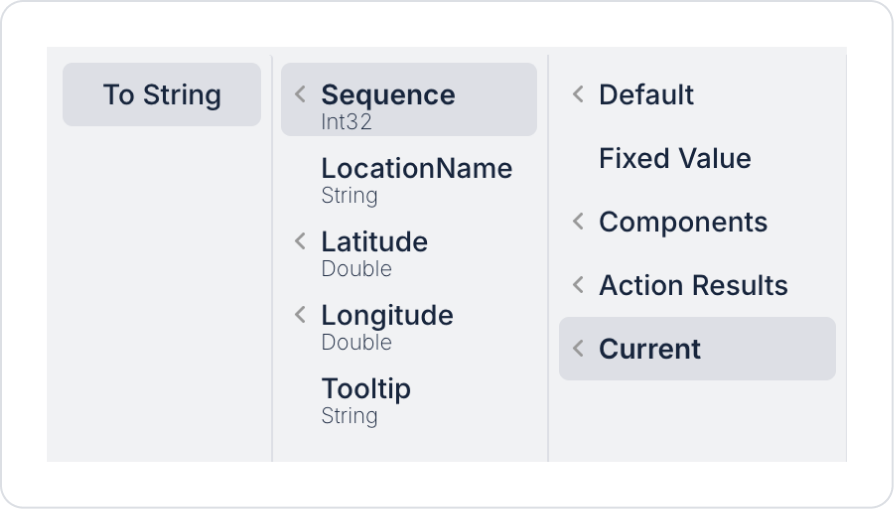Select the Action Results item
The image size is (894, 509).
click(x=693, y=285)
